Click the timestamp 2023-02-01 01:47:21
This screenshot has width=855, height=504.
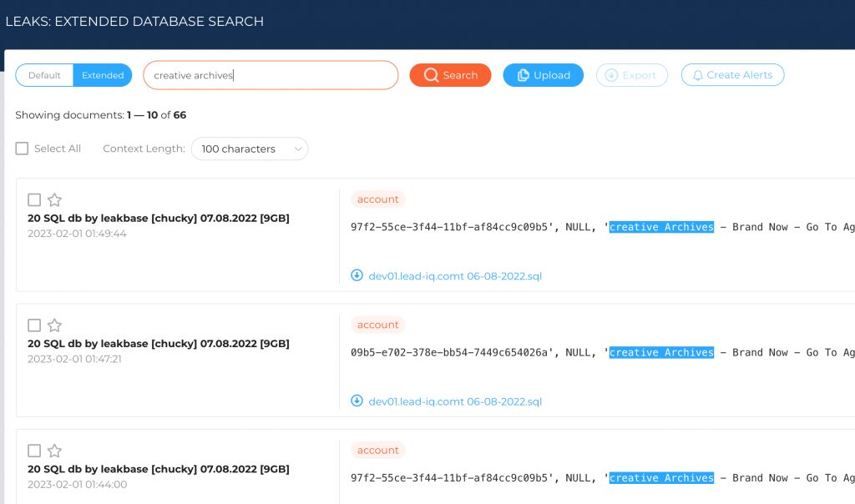pos(74,359)
